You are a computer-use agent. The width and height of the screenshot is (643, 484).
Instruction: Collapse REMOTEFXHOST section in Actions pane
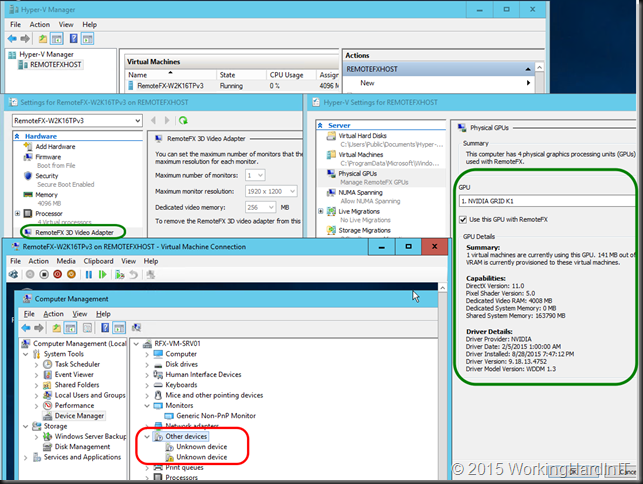pyautogui.click(x=528, y=69)
